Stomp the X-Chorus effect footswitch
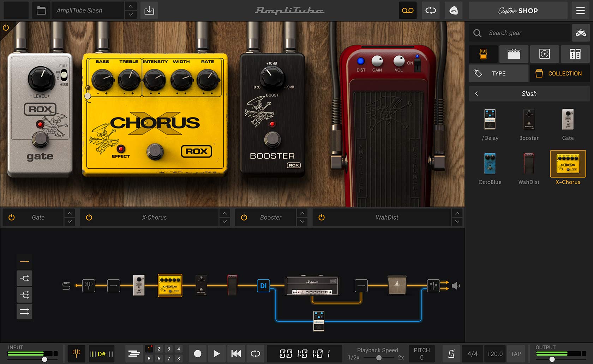593x364 pixels. tap(155, 151)
